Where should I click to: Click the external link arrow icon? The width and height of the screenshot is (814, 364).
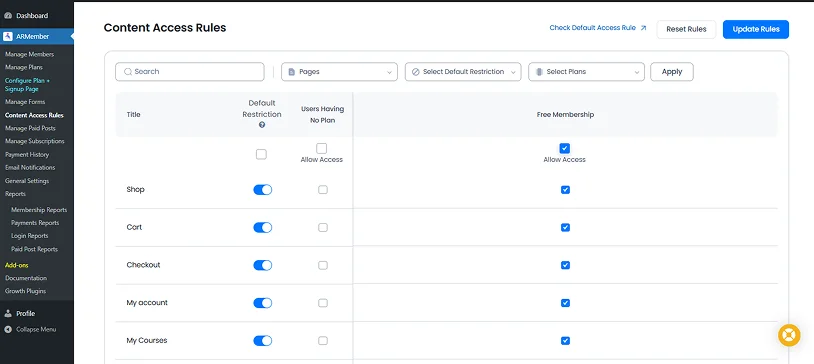point(643,28)
